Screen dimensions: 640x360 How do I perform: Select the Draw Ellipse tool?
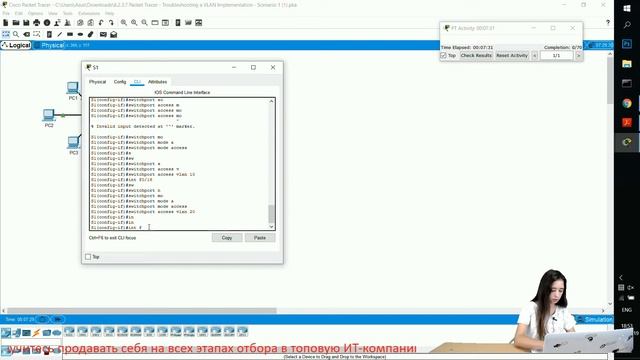tap(80, 34)
